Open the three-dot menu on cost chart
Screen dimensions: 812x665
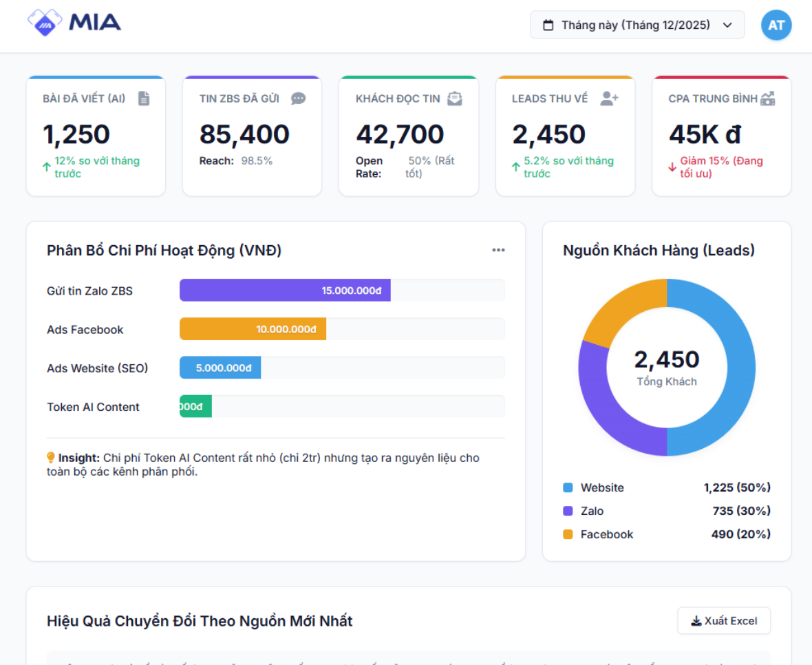pyautogui.click(x=498, y=250)
